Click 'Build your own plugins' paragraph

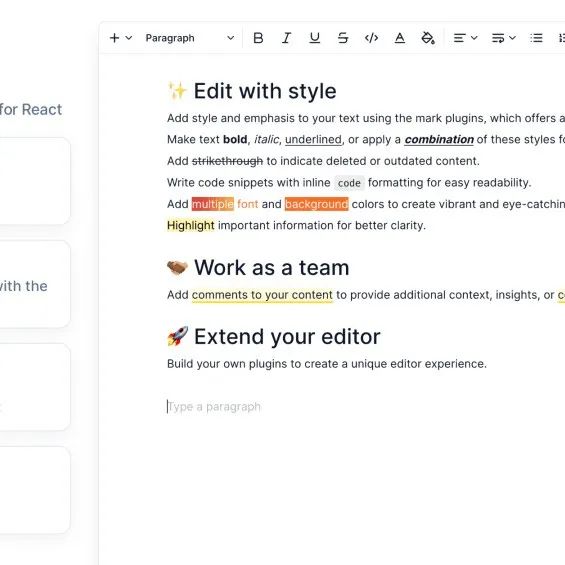[x=327, y=364]
